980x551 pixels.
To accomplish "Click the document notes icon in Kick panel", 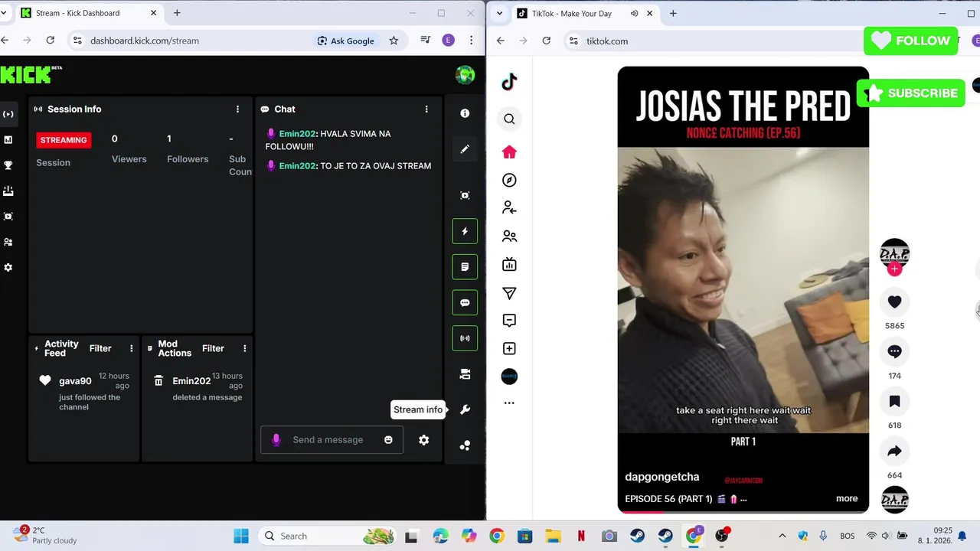I will pyautogui.click(x=465, y=267).
